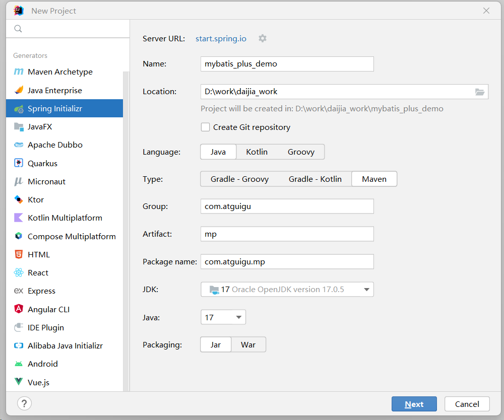This screenshot has height=420, width=504.
Task: Click the generator search field
Action: 68,29
